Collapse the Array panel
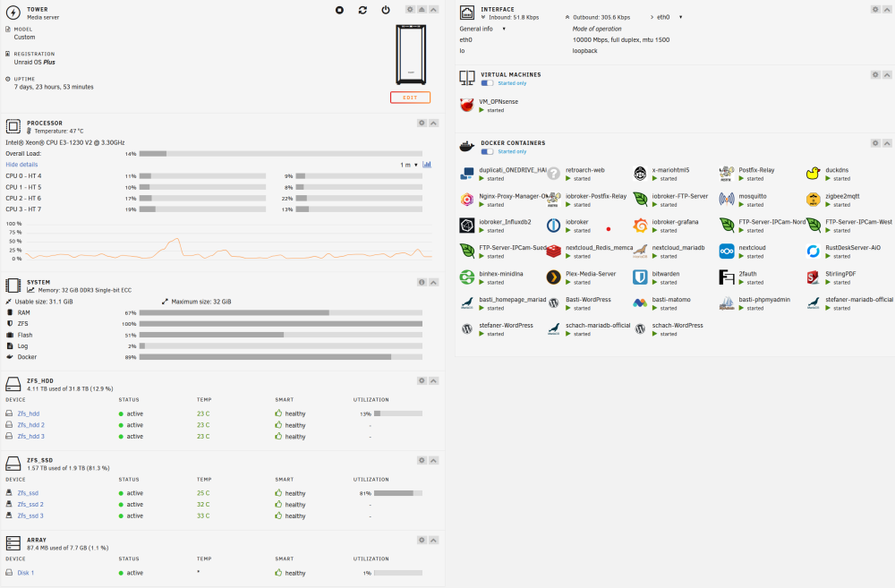Viewport: 895px width, 588px height. pos(434,540)
